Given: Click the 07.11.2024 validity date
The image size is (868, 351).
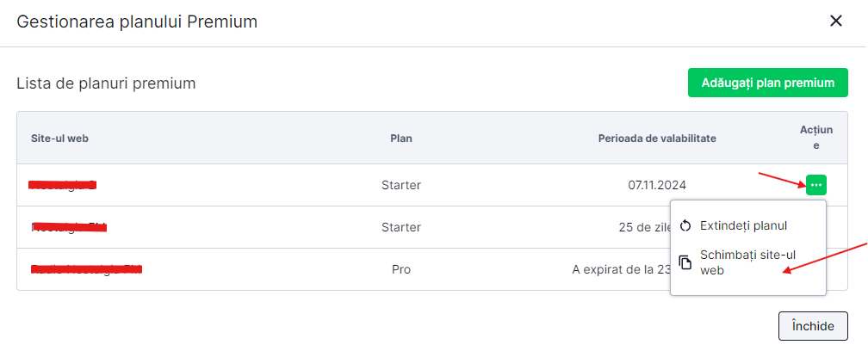Looking at the screenshot, I should coord(657,184).
